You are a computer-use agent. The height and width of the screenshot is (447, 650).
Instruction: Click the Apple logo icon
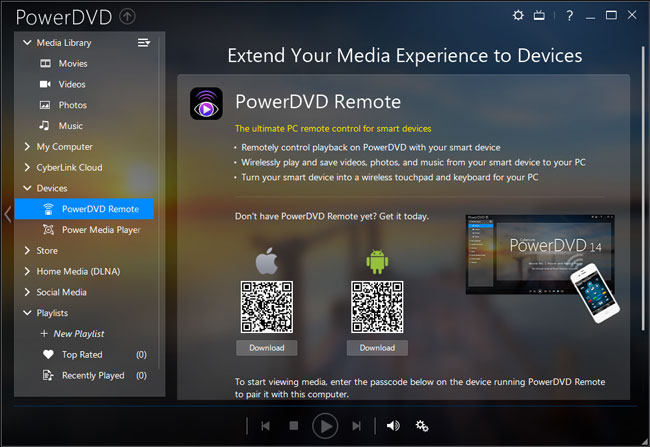267,261
